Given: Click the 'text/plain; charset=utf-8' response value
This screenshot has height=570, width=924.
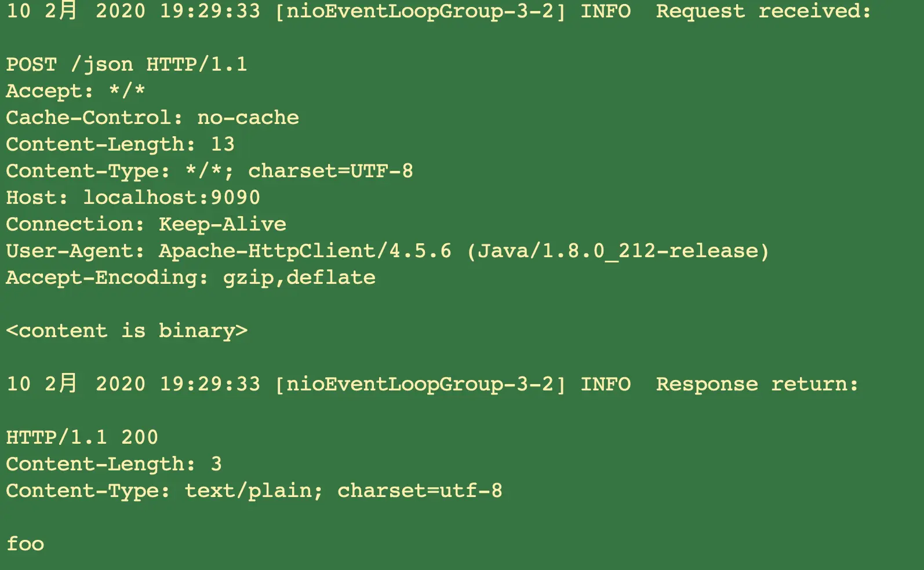Looking at the screenshot, I should [x=344, y=491].
